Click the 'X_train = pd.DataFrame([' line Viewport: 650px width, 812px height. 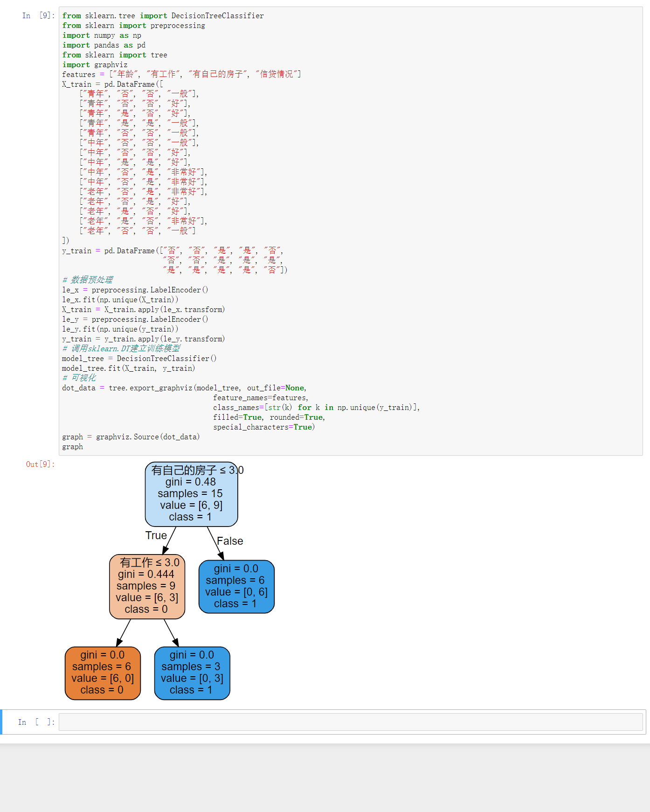[x=113, y=84]
